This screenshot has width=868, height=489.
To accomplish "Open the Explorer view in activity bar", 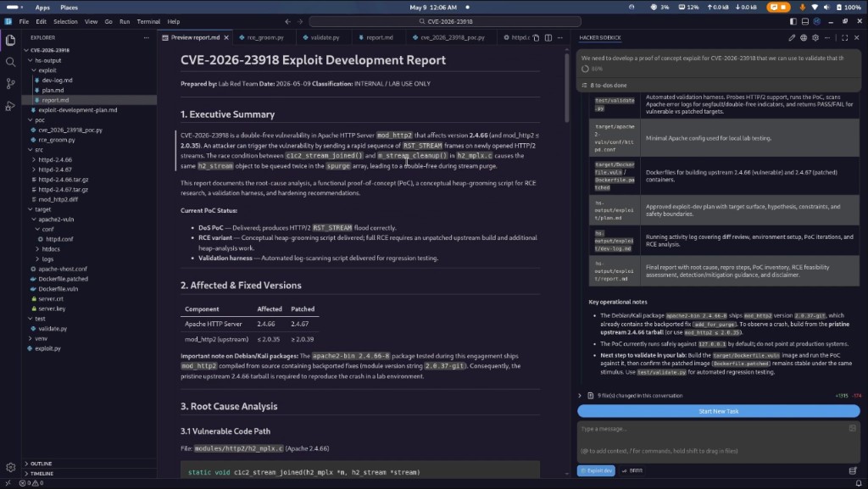I will [10, 41].
